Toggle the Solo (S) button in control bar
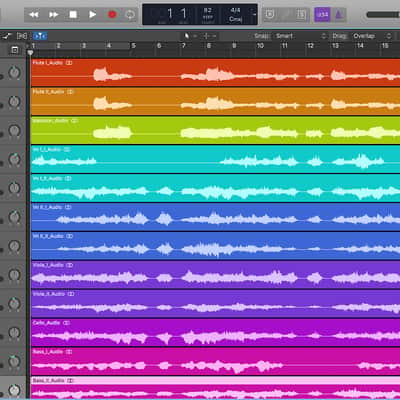 click(x=302, y=15)
